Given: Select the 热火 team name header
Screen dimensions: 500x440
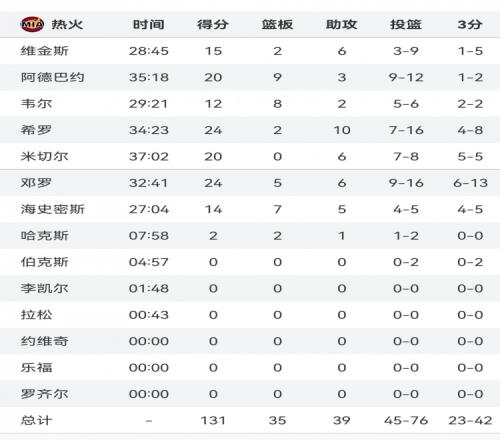Looking at the screenshot, I should pos(67,24).
